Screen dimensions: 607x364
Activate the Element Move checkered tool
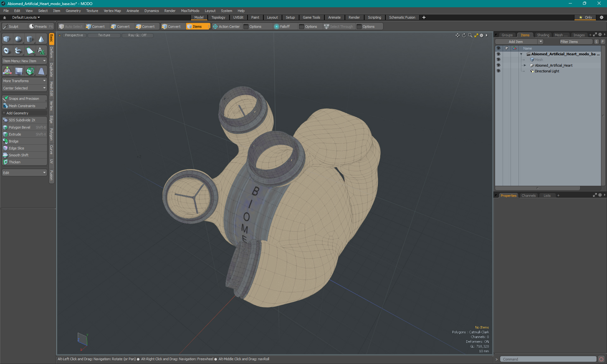(x=30, y=71)
